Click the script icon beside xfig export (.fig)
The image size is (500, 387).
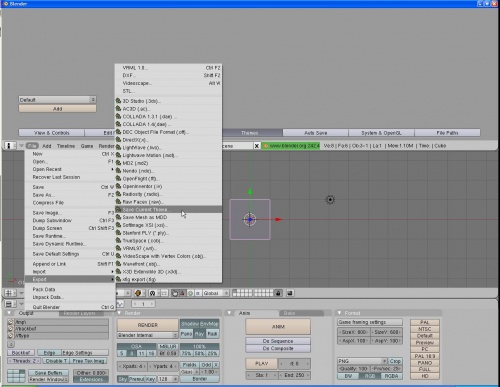(118, 279)
